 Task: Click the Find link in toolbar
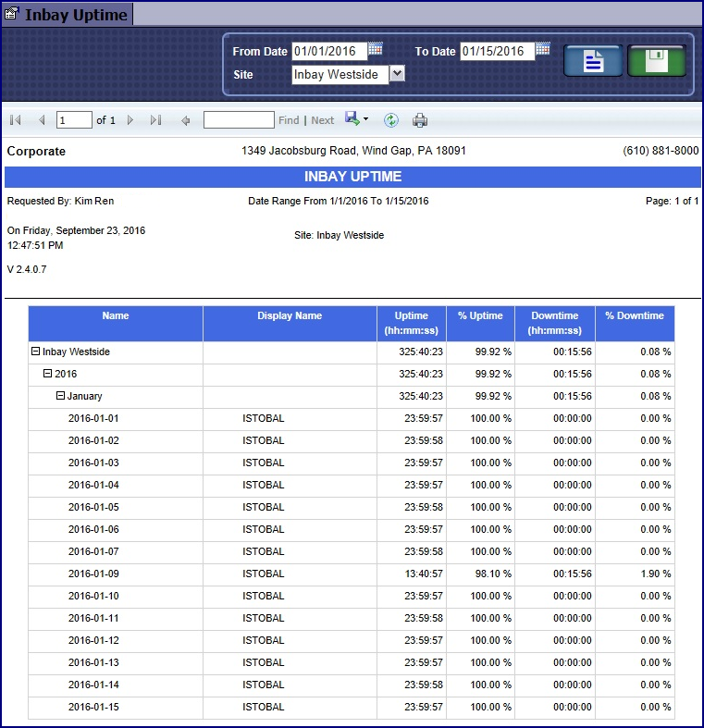click(x=289, y=120)
